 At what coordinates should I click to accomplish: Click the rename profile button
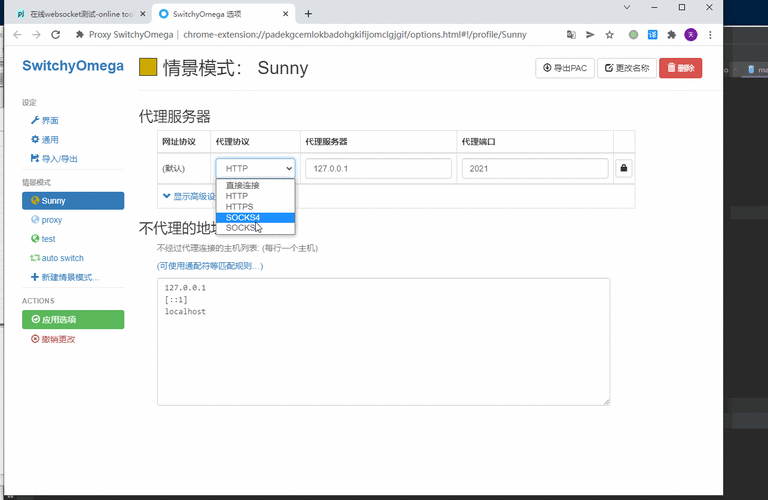pos(626,68)
